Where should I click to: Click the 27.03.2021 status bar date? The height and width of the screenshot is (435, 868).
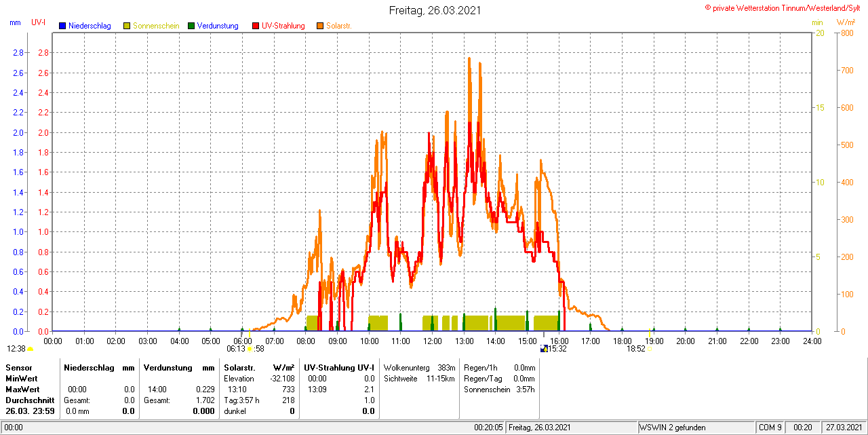(844, 428)
